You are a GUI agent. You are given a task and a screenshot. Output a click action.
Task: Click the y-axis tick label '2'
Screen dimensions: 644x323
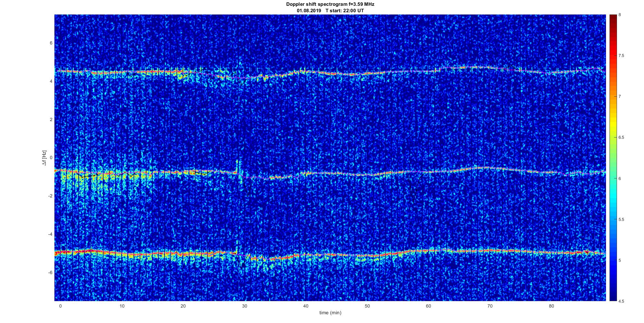51,119
